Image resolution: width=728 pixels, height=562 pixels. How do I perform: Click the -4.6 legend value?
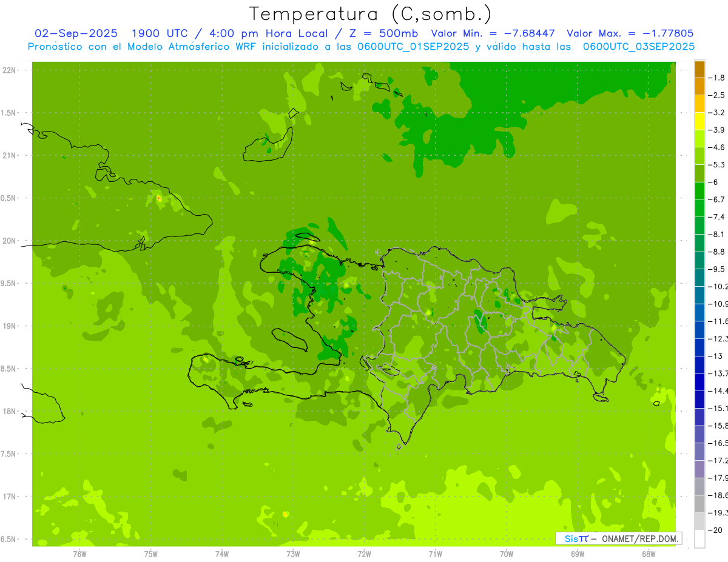click(717, 147)
